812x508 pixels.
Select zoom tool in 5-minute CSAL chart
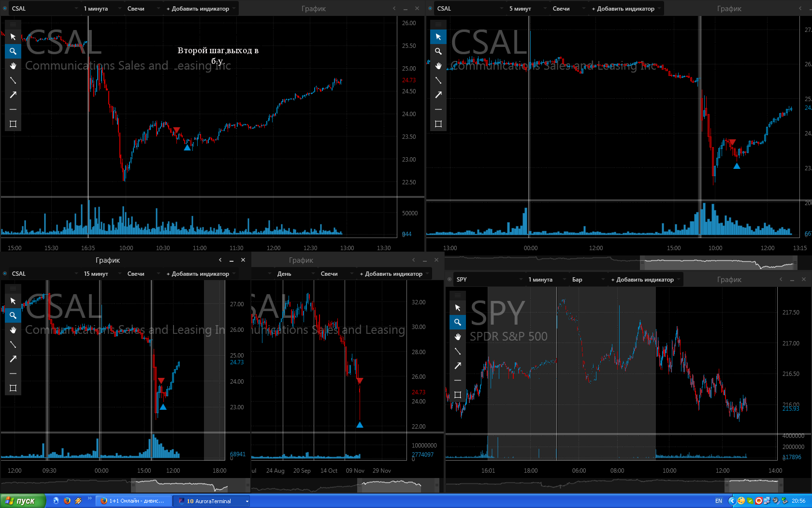click(438, 51)
